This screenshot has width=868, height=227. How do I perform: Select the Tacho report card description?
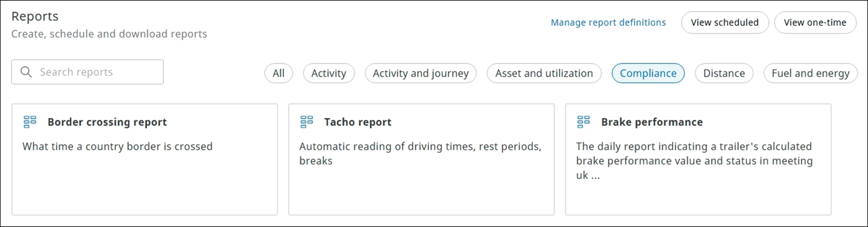click(x=420, y=153)
